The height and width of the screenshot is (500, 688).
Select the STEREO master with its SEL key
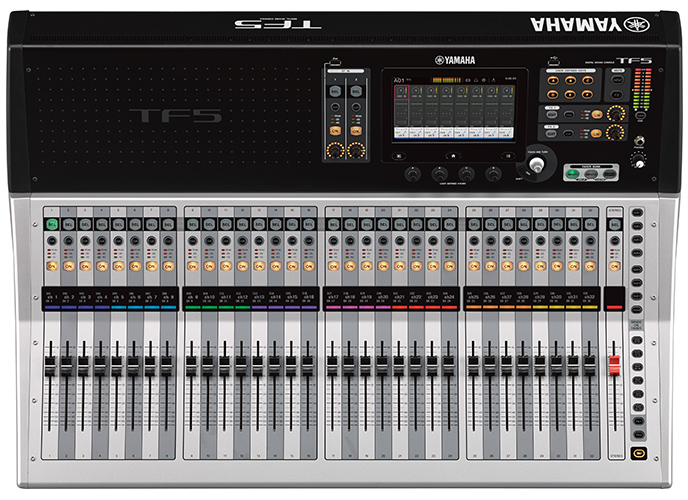pos(615,225)
